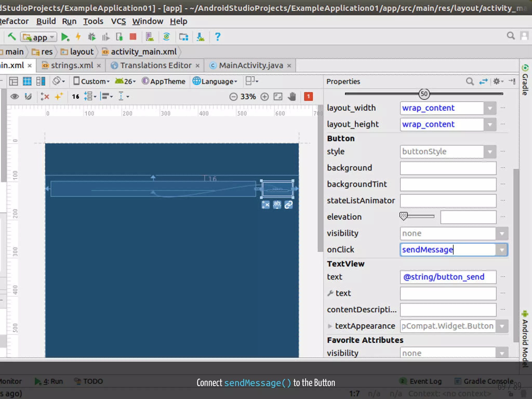
Task: Open the Help menu
Action: [x=179, y=21]
